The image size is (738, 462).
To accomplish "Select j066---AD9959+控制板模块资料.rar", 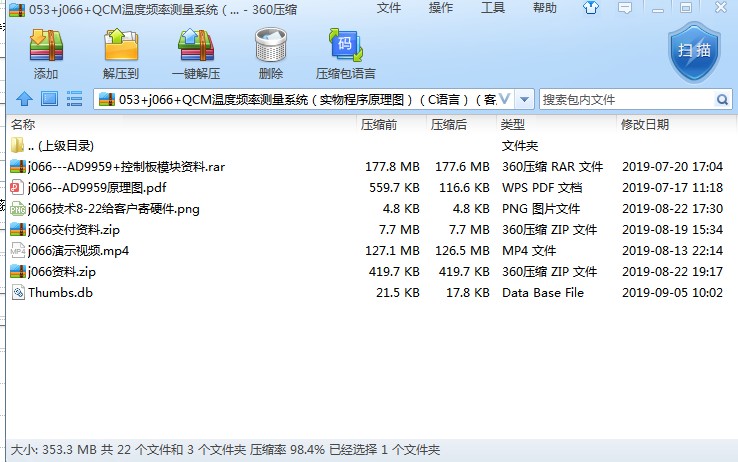I will click(x=126, y=167).
